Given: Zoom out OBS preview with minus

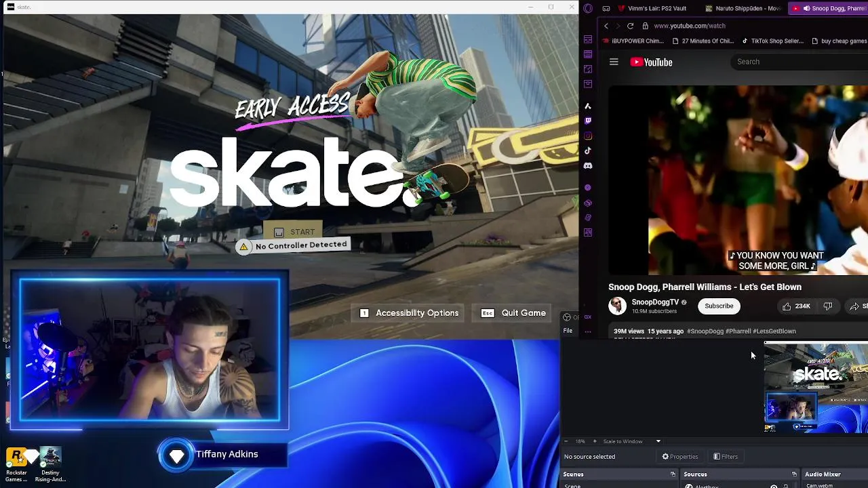Looking at the screenshot, I should point(566,441).
